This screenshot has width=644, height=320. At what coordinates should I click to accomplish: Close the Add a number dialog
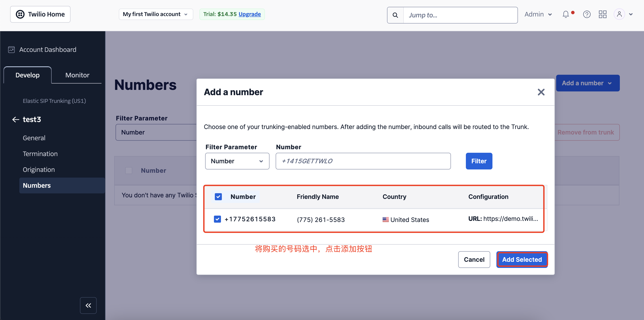(x=541, y=92)
